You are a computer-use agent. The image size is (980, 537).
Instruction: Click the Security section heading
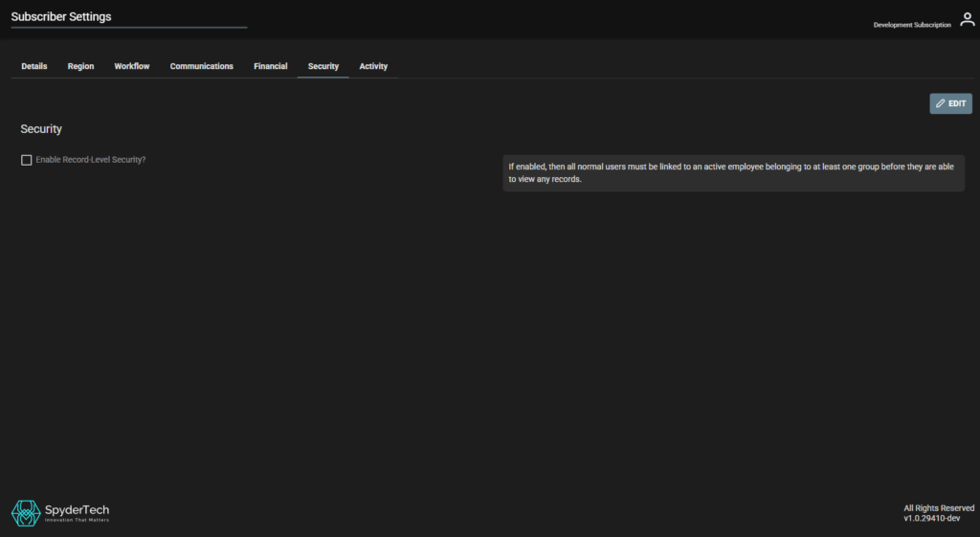(41, 129)
